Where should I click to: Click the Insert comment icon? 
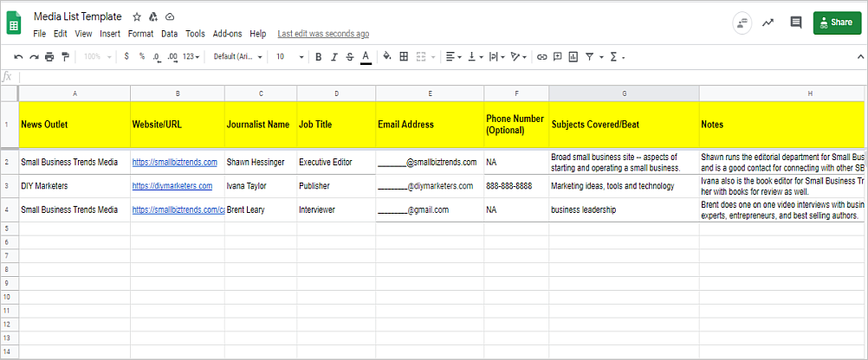tap(558, 56)
